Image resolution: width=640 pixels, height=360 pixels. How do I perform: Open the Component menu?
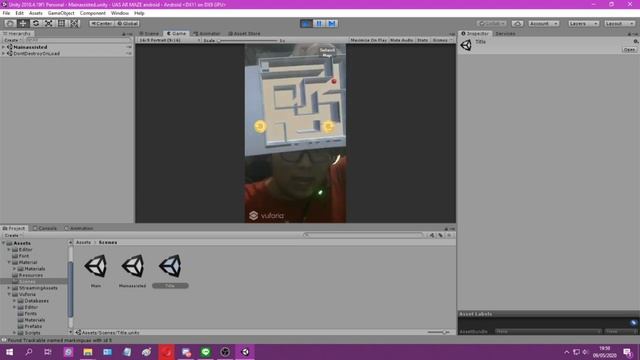[x=93, y=13]
